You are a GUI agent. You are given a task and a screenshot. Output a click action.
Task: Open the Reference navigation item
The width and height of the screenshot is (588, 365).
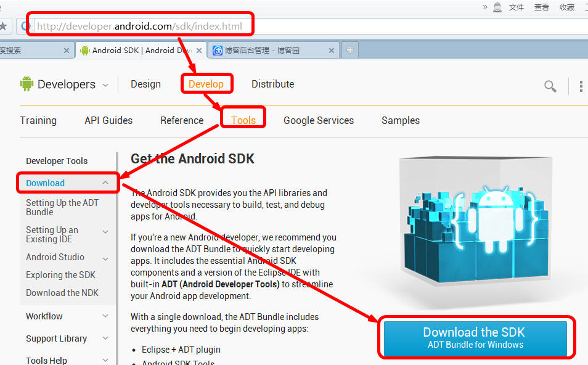[x=182, y=120]
